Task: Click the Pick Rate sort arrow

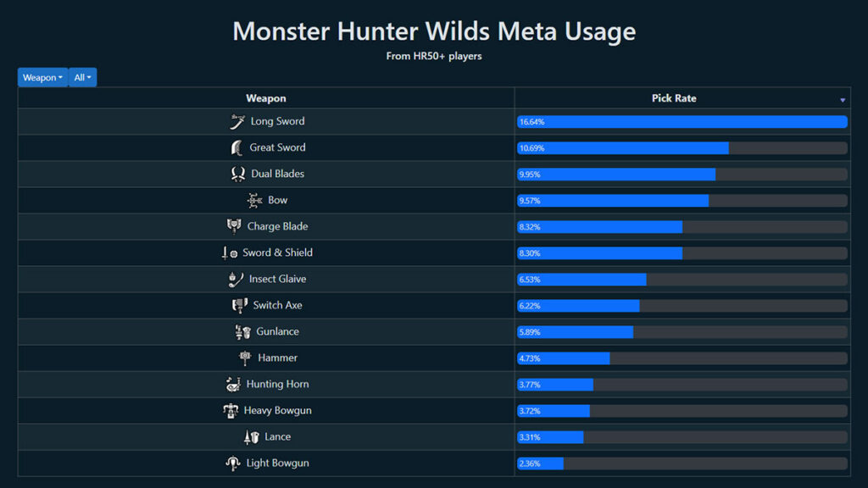Action: click(x=843, y=100)
